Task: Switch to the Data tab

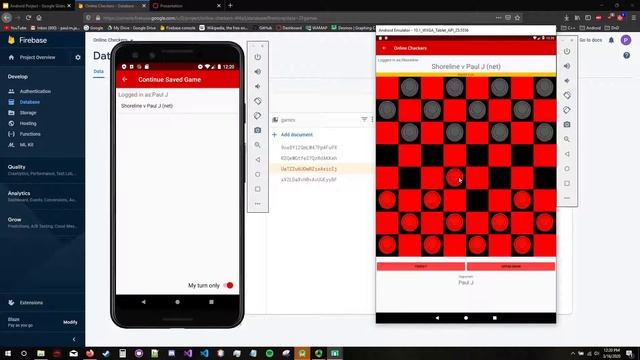Action: click(x=98, y=71)
